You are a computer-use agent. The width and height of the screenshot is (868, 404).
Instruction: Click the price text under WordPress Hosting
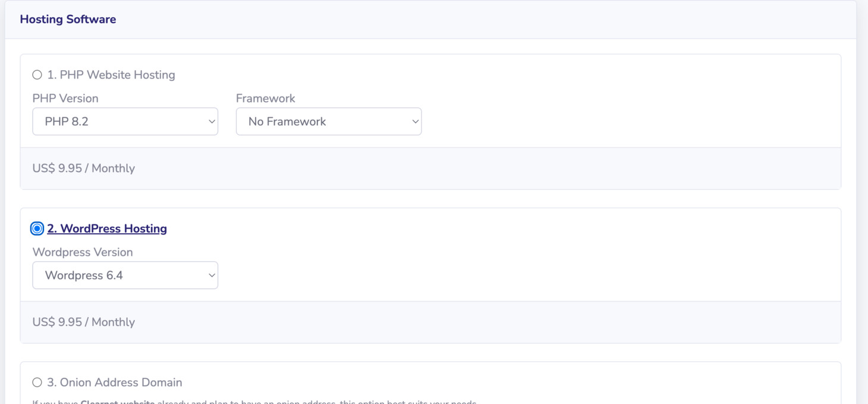(x=84, y=322)
